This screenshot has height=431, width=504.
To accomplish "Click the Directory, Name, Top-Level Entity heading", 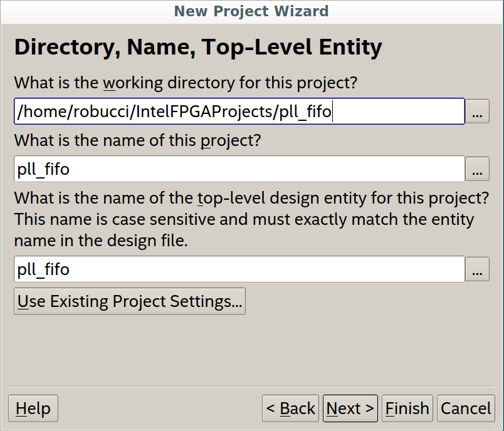I will (197, 48).
